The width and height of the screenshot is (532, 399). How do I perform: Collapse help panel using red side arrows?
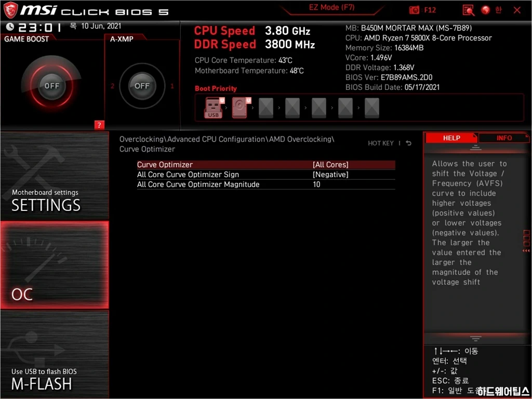(x=526, y=251)
